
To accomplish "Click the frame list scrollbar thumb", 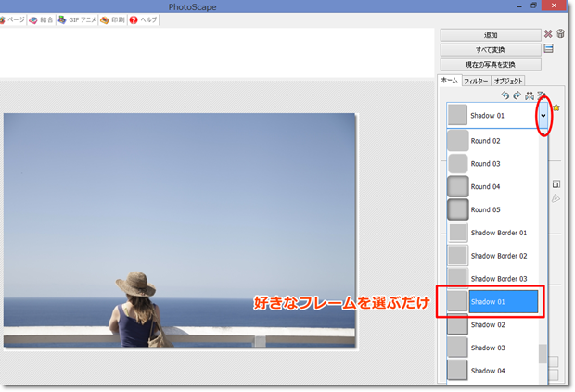I will coord(543,353).
